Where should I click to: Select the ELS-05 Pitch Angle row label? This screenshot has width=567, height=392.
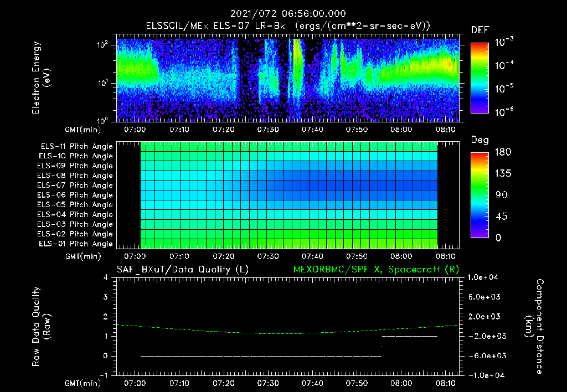[75, 205]
